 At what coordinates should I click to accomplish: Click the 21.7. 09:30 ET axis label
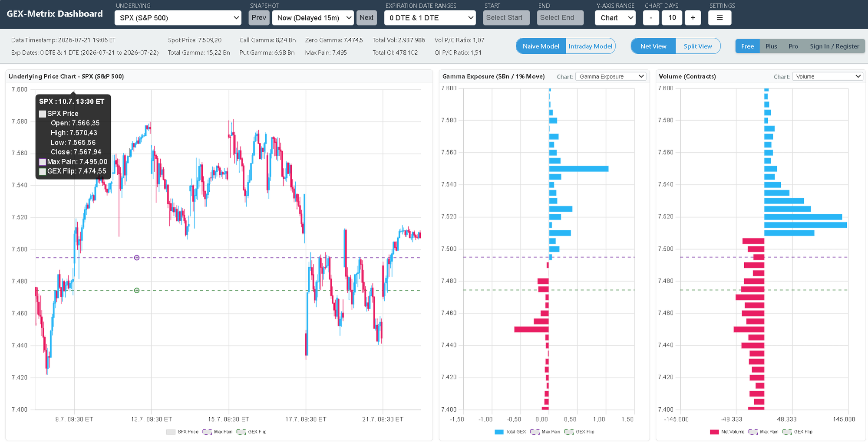(383, 419)
